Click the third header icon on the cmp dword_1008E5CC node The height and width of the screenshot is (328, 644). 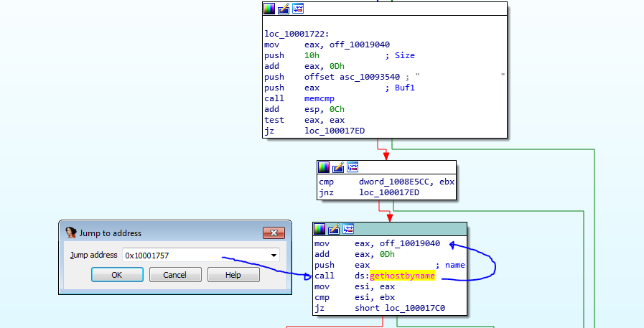coord(353,167)
